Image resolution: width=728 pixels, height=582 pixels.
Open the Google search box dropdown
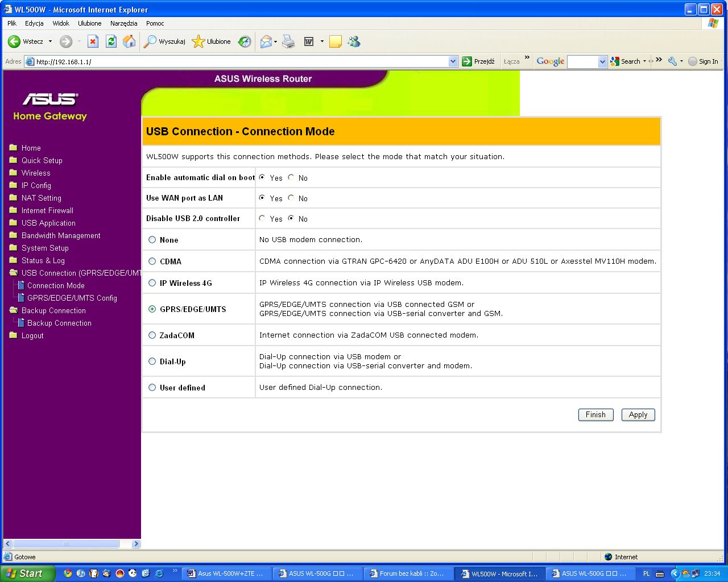point(603,61)
